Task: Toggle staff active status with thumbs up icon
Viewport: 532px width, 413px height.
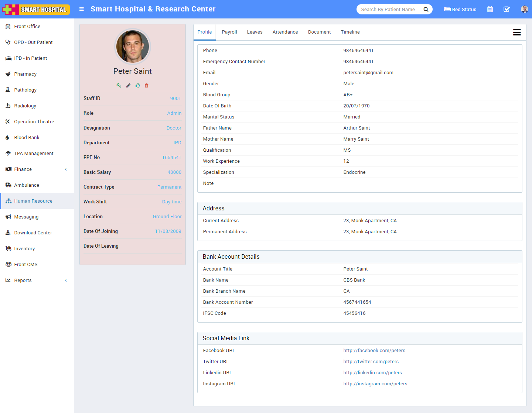Action: click(137, 85)
